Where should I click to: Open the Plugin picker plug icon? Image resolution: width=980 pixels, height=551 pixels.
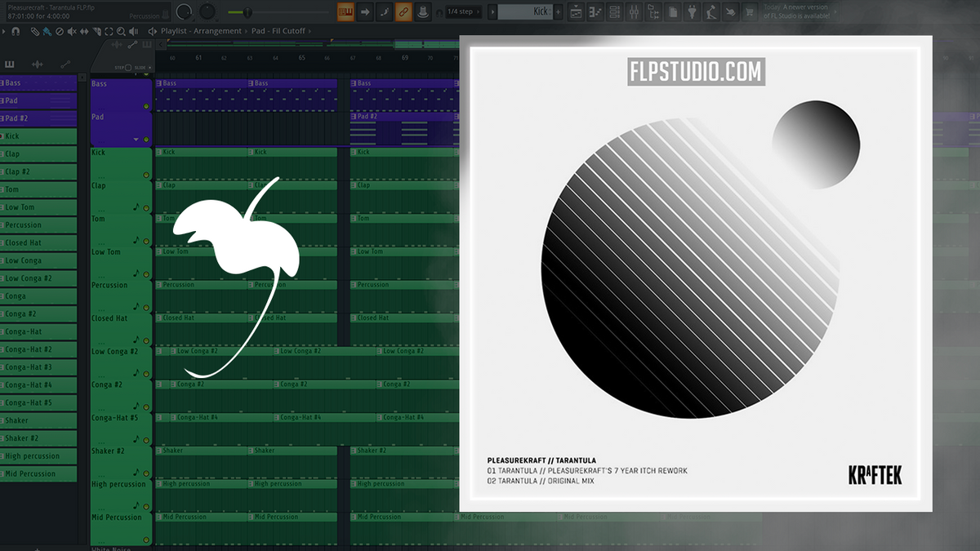(x=692, y=11)
